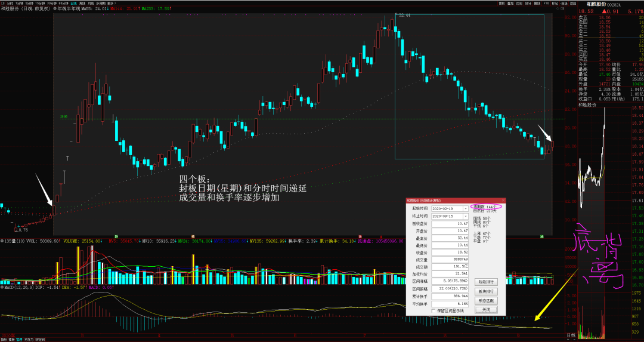Select the 1分钟 period tab

tap(19, 4)
